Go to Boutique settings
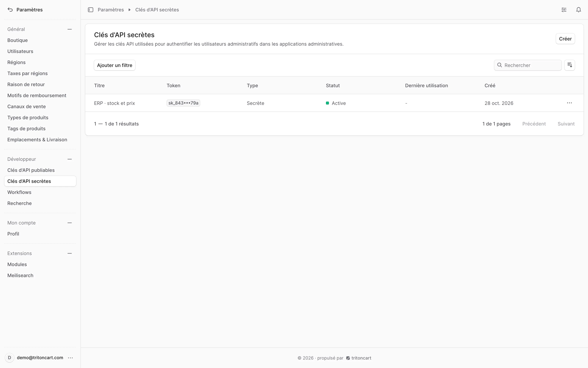 [x=40, y=40]
